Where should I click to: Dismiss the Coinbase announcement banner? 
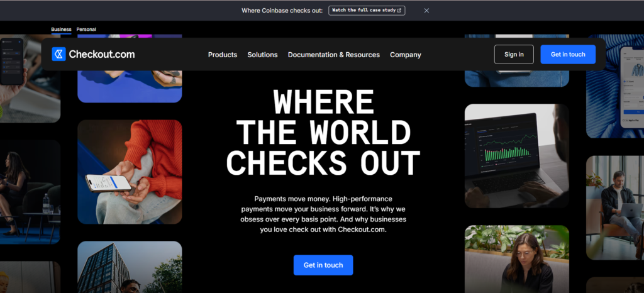point(426,11)
